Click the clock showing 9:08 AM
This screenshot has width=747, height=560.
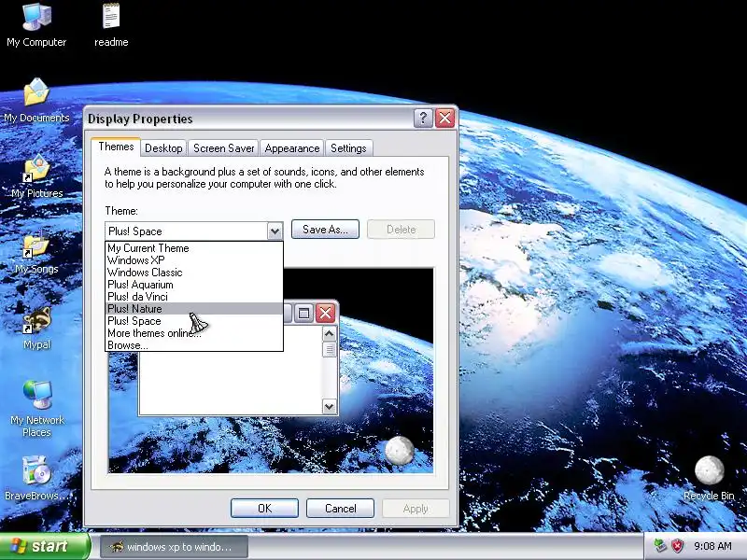point(712,546)
